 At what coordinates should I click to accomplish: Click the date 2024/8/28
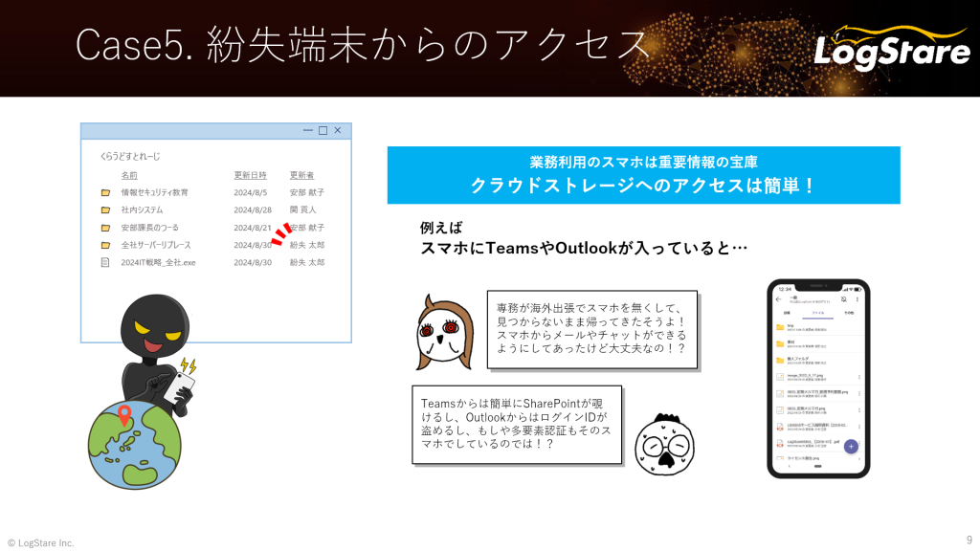pos(253,210)
